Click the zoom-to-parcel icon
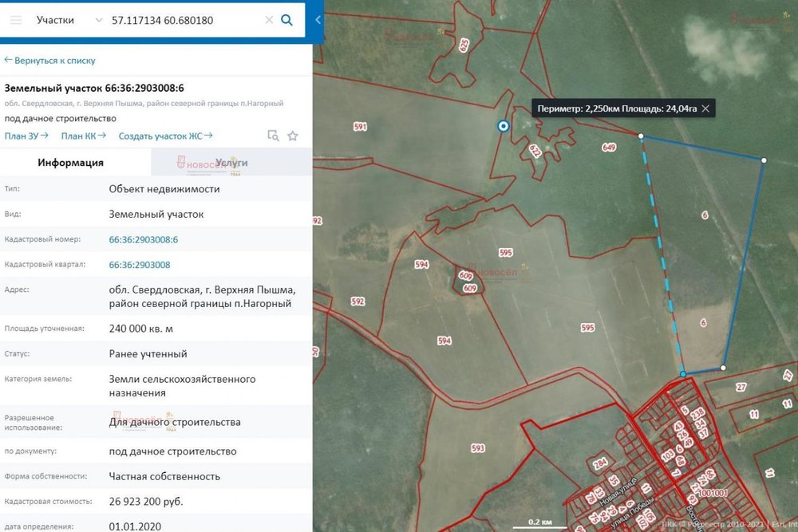This screenshot has width=798, height=532. pos(273,136)
